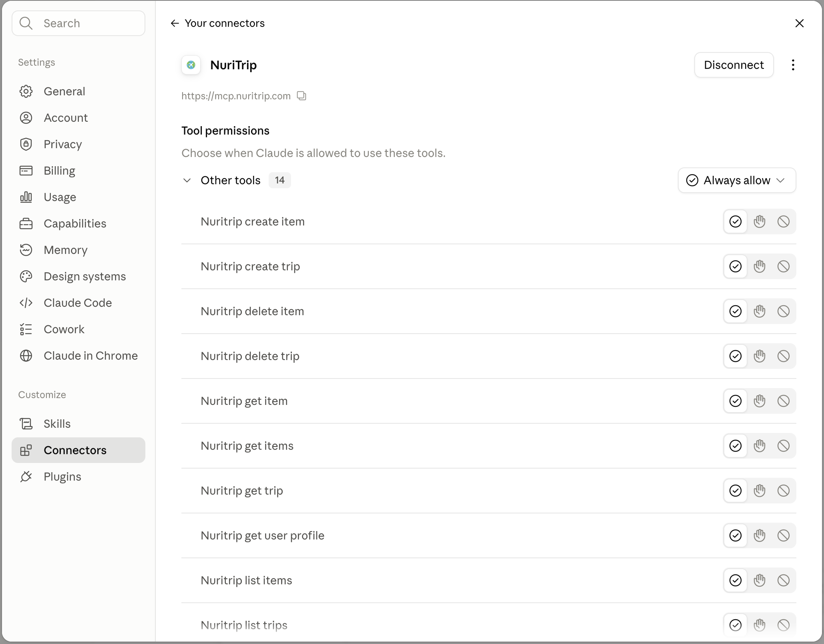Require approval for Nuritrip get item
The width and height of the screenshot is (824, 644).
point(759,401)
